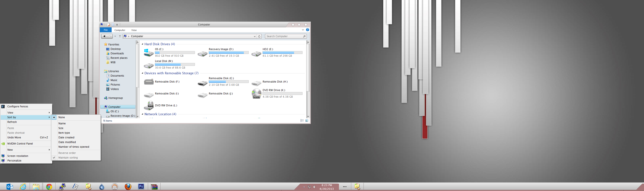Click the Properties icon in Quick Access toolbar

click(x=108, y=24)
